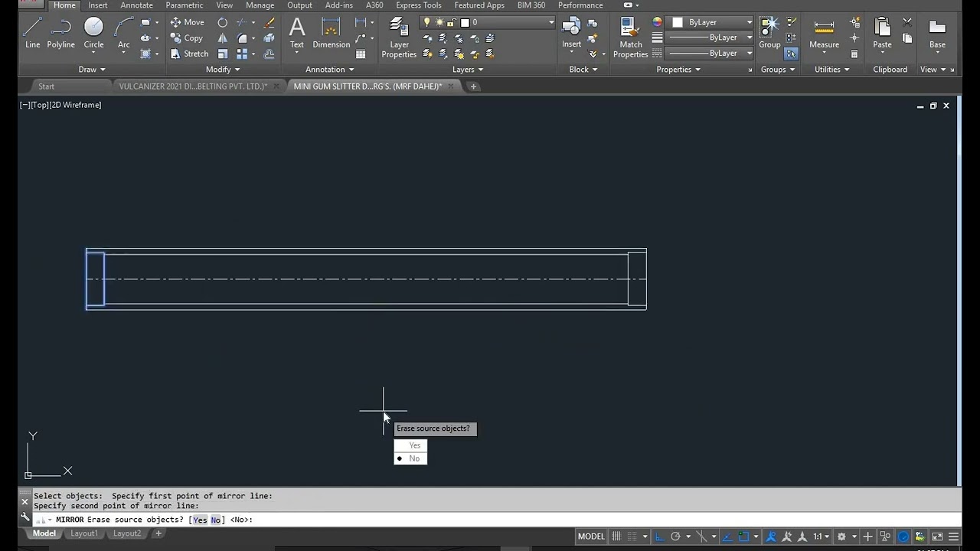Click the Cut scissors icon in Clipboard

coord(907,22)
